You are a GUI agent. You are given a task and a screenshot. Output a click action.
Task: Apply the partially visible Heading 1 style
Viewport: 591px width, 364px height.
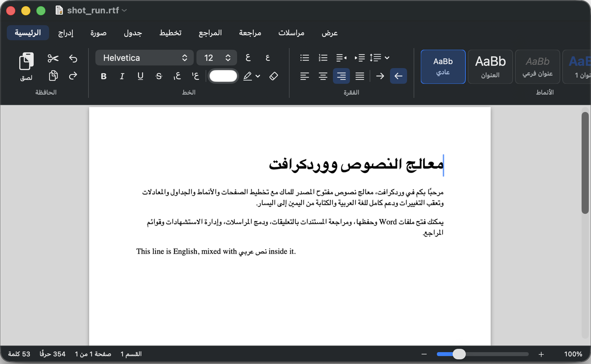[577, 67]
